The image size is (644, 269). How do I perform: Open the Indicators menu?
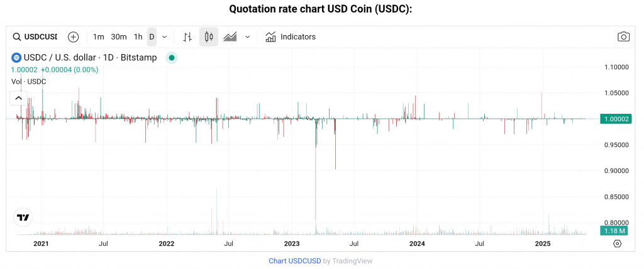click(x=291, y=37)
